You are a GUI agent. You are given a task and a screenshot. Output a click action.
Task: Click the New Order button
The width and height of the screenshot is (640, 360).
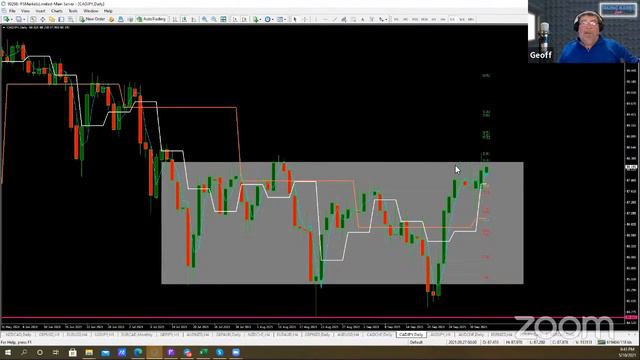coord(93,19)
